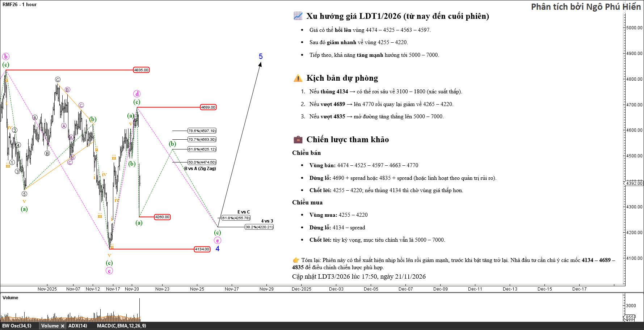Screen dimensions: 644x330
Task: Click the 4835.00 red price level label
Action: [141, 70]
